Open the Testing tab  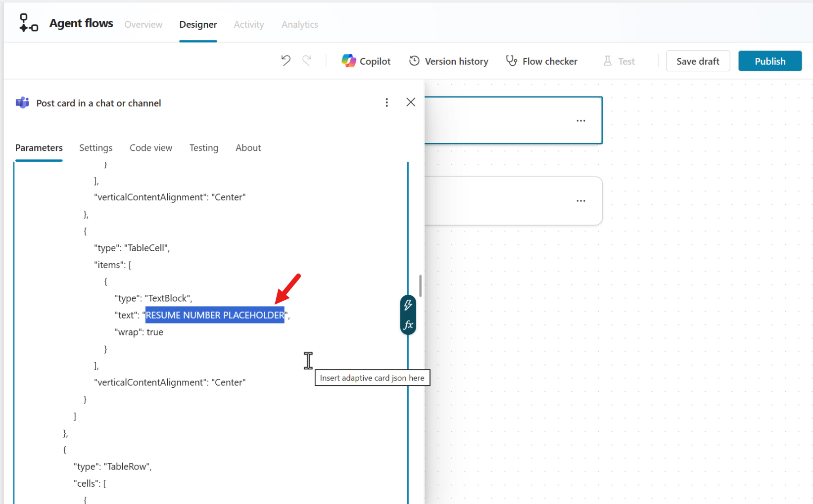[x=203, y=148]
